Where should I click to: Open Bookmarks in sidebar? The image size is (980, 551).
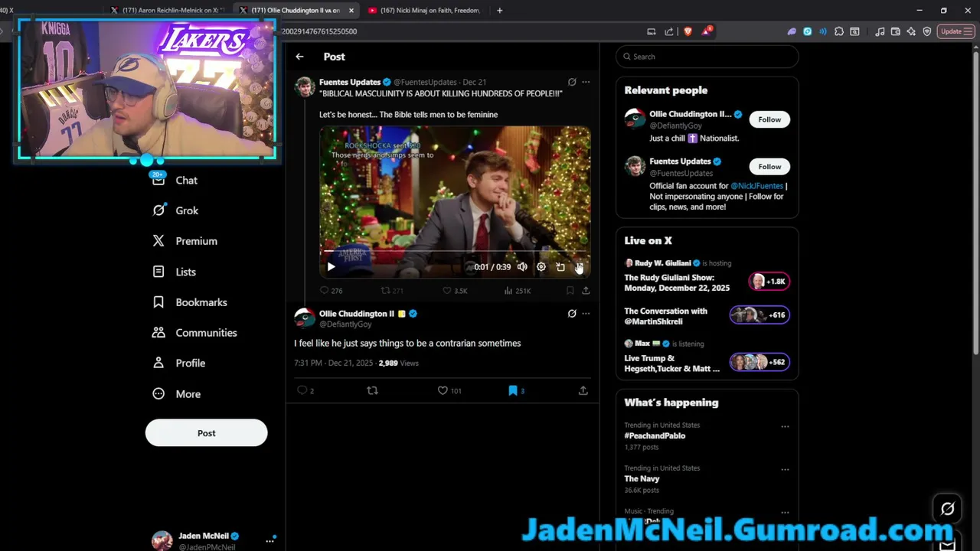pyautogui.click(x=189, y=302)
